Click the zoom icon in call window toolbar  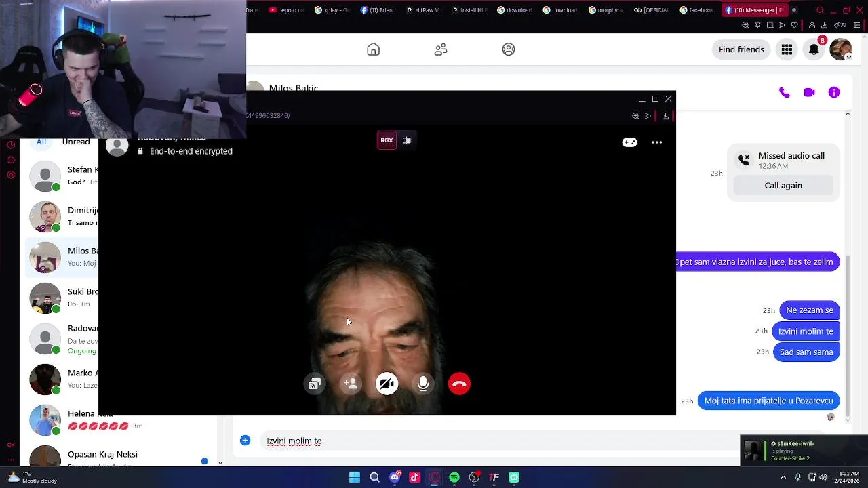coord(635,116)
